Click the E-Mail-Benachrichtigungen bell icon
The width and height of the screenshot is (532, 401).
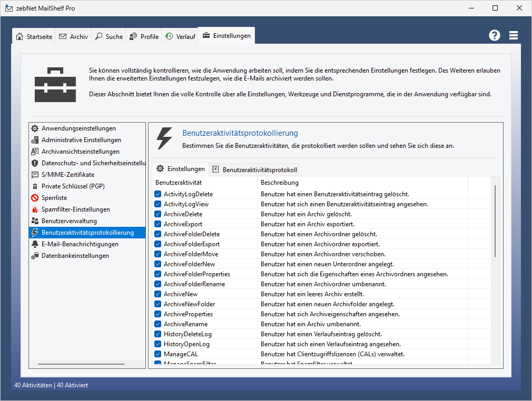point(35,244)
